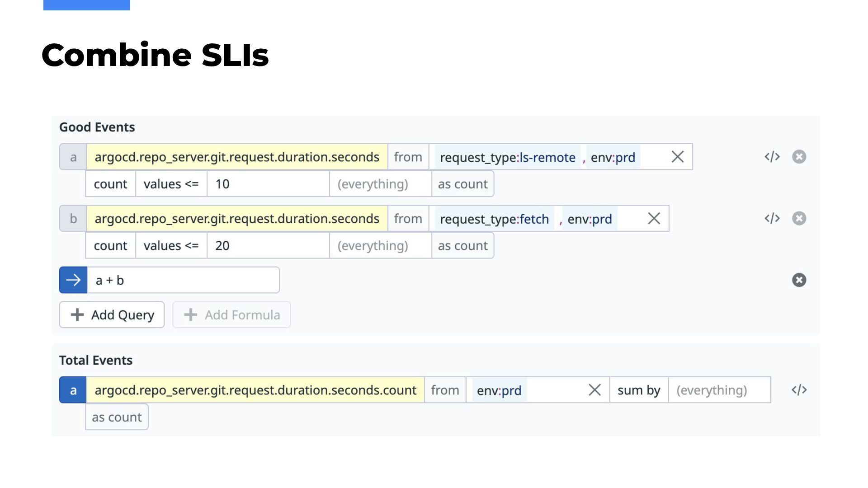Click the from label in query b
The width and height of the screenshot is (868, 488).
pos(408,219)
